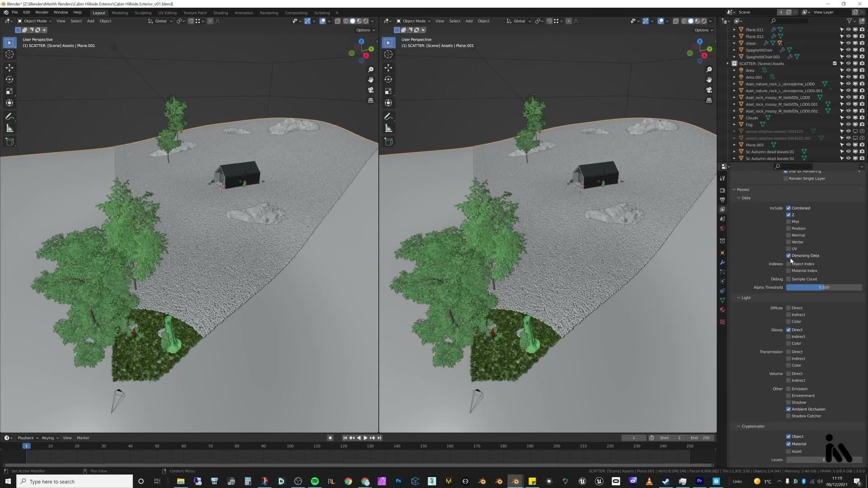This screenshot has height=488, width=868.
Task: Hide the Clouds object in viewport
Action: 849,118
